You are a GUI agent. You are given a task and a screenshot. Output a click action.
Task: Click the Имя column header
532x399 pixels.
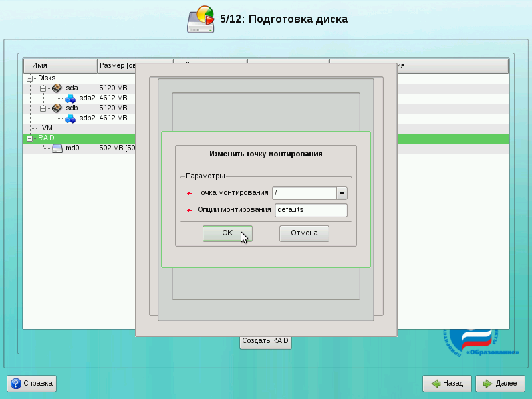(x=60, y=66)
